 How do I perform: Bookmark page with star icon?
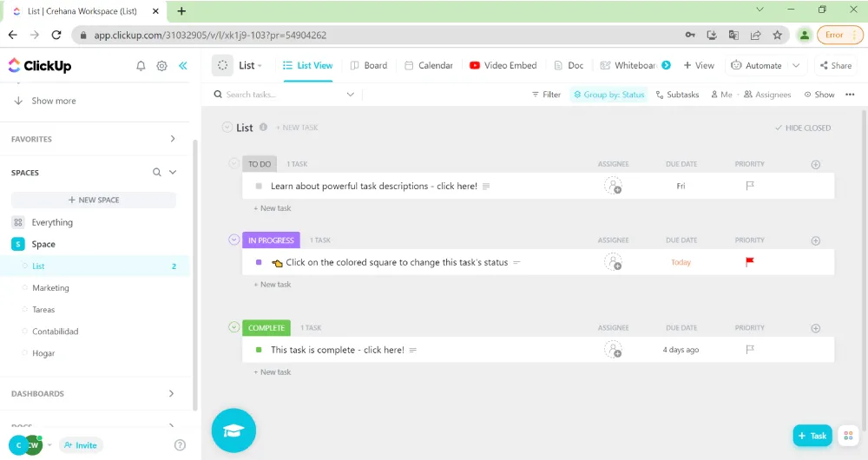click(x=777, y=35)
